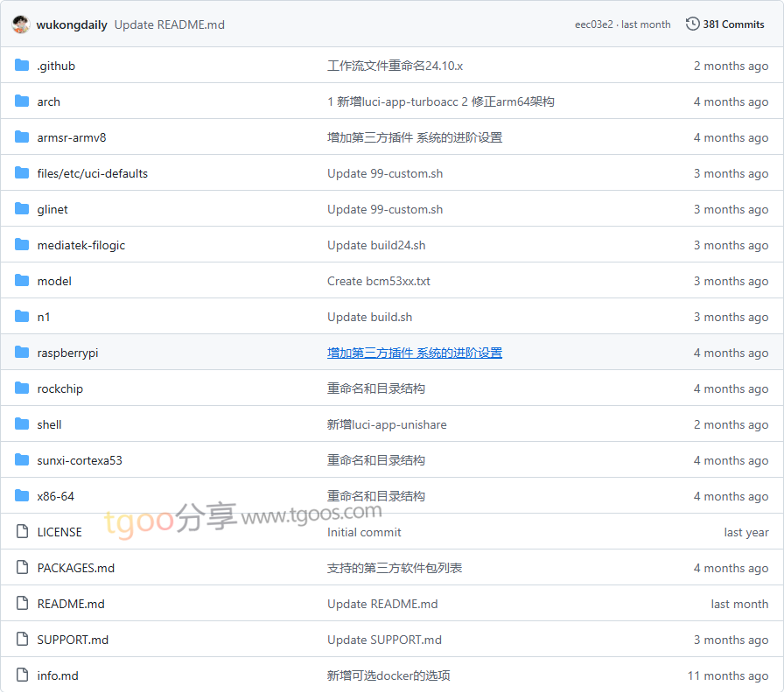Open files/etc/uci-defaults folder

92,173
